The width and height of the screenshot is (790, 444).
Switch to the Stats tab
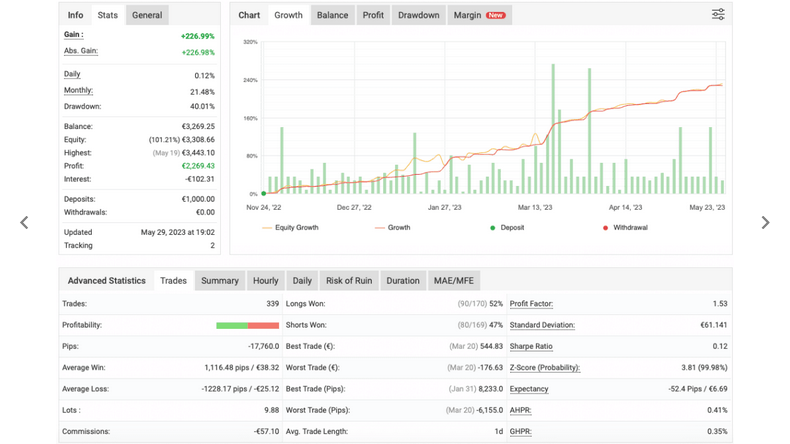point(107,15)
